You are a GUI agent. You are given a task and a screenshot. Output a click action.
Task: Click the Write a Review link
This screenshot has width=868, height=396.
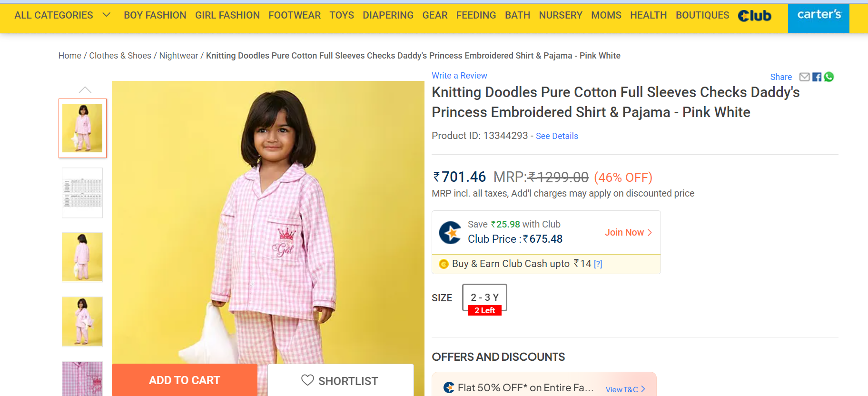click(x=459, y=76)
